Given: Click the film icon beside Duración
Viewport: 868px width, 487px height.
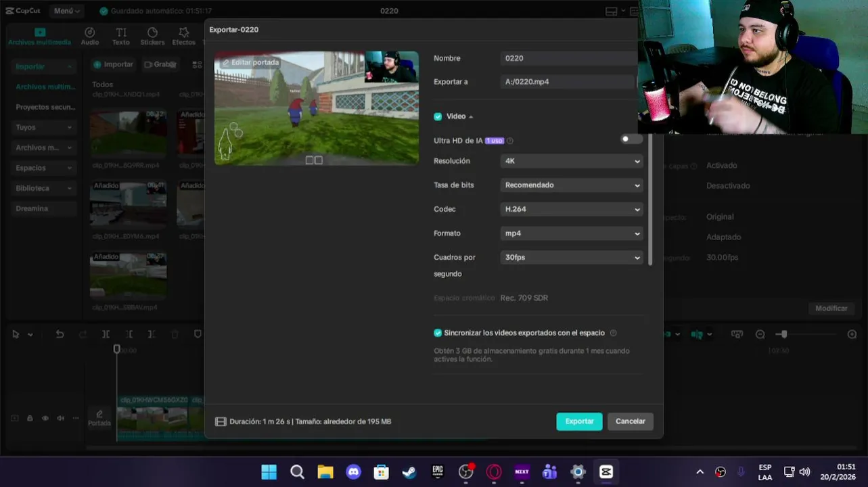Looking at the screenshot, I should 221,421.
